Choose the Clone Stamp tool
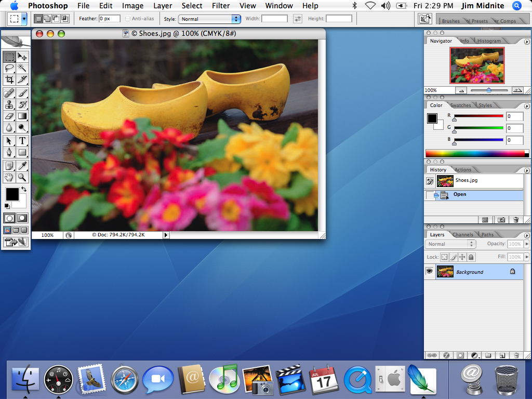The image size is (532, 399). tap(9, 104)
